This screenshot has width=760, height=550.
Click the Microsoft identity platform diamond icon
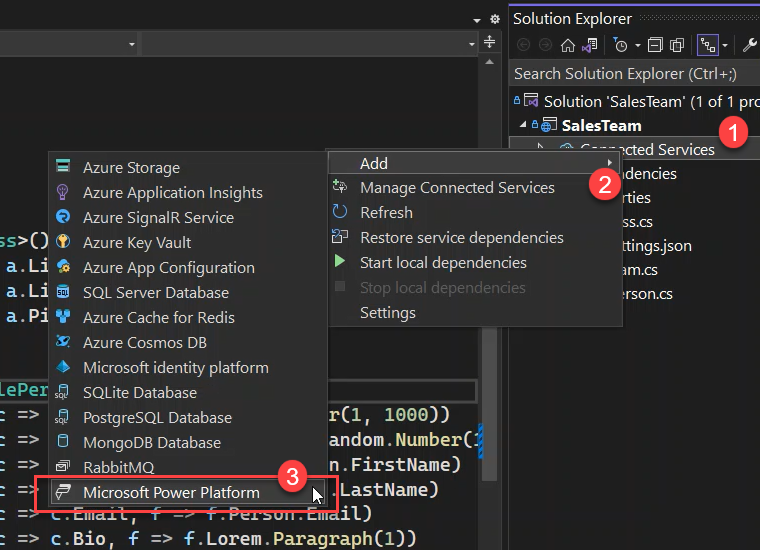(63, 366)
